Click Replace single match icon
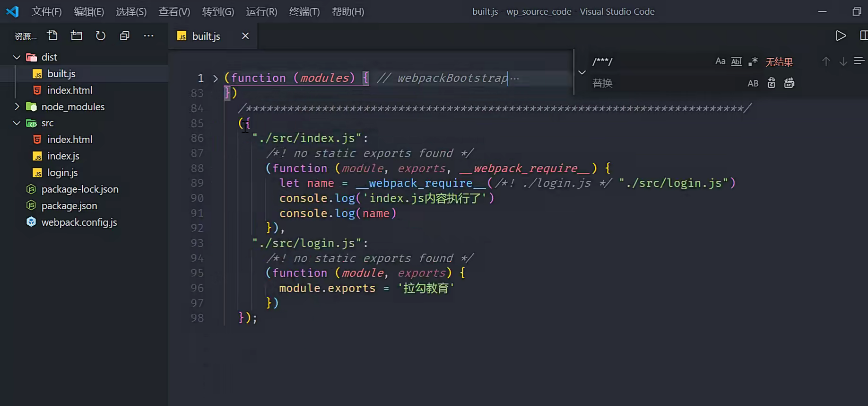The width and height of the screenshot is (868, 406). pyautogui.click(x=771, y=83)
